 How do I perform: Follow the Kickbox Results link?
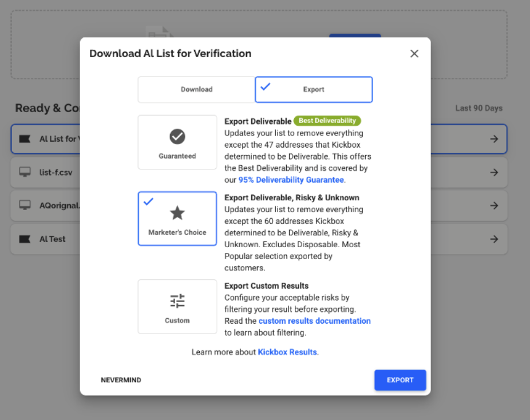point(287,352)
